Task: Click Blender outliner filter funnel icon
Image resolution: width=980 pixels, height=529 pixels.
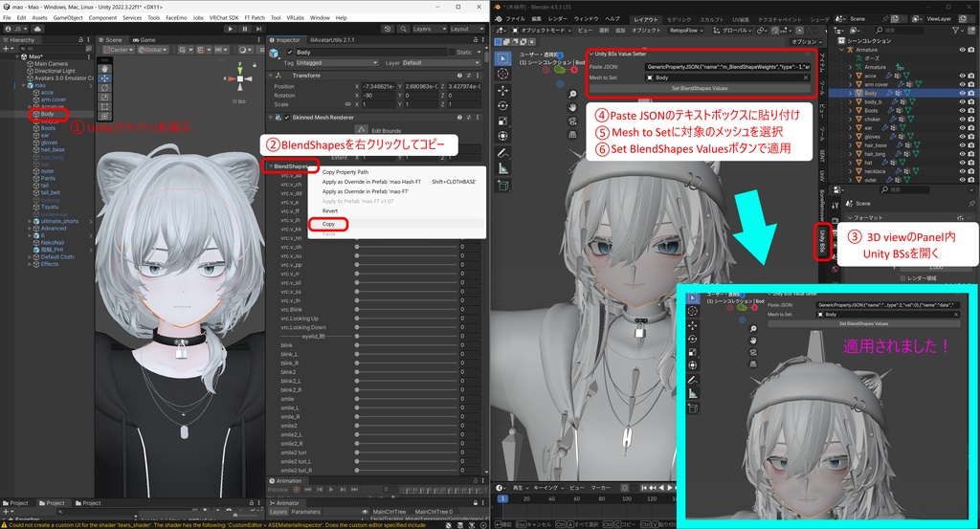Action: tap(956, 30)
